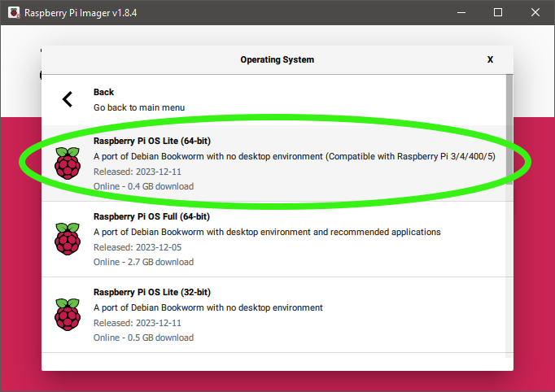Click the Back chevron arrow icon
This screenshot has height=392, width=555.
(x=68, y=99)
